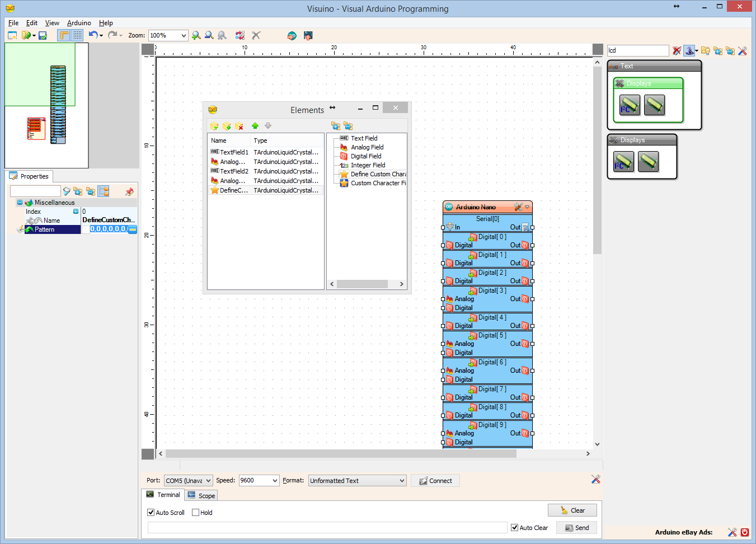Uncheck the Auto Scroll checkbox
756x544 pixels.
(x=151, y=513)
